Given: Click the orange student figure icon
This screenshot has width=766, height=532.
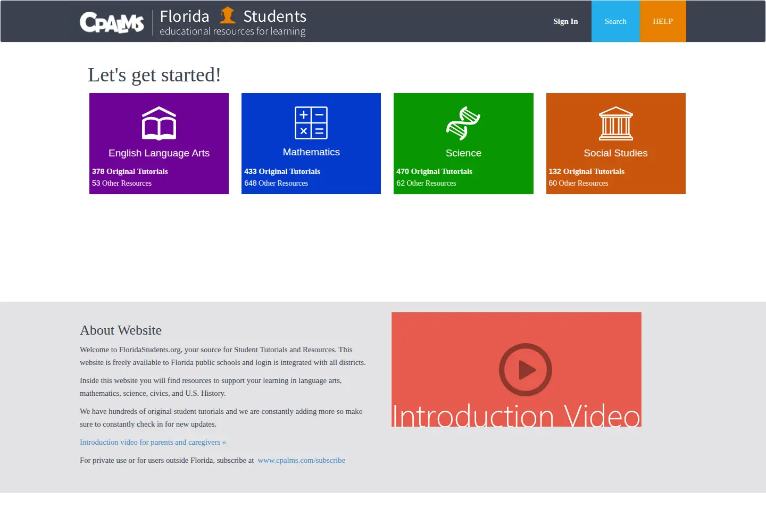Looking at the screenshot, I should pyautogui.click(x=228, y=15).
